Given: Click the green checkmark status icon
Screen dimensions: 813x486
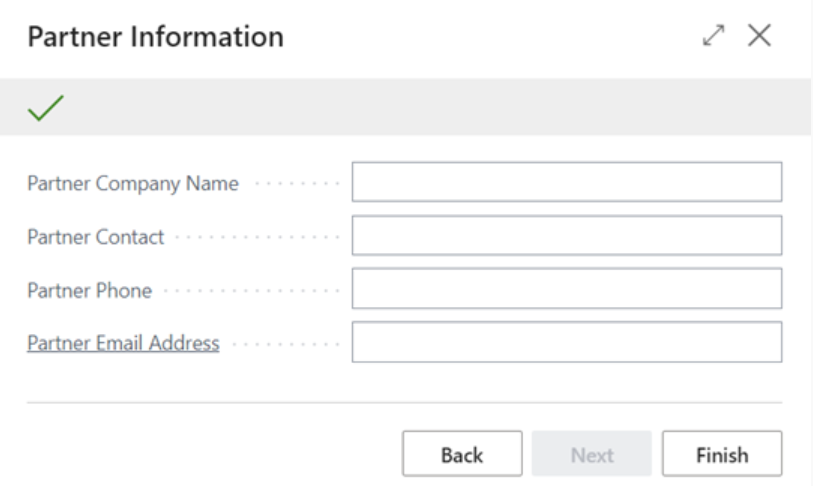Looking at the screenshot, I should 46,108.
